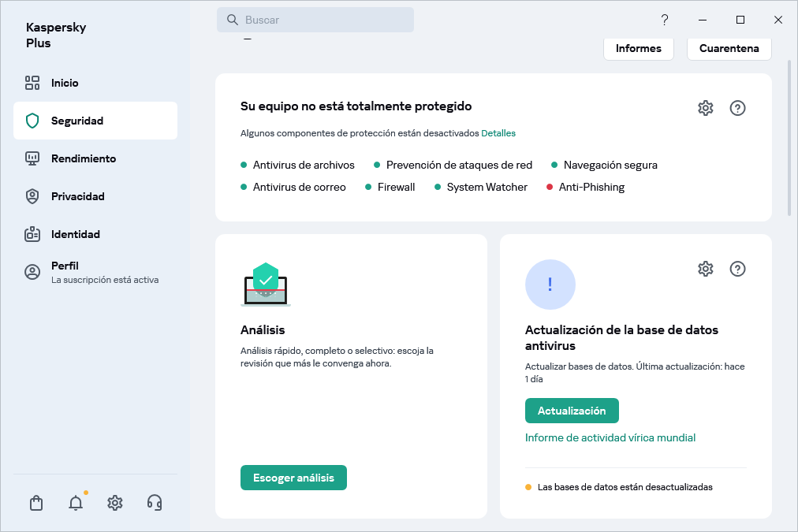Click inside the Buscar search field
798x532 pixels.
pyautogui.click(x=315, y=19)
